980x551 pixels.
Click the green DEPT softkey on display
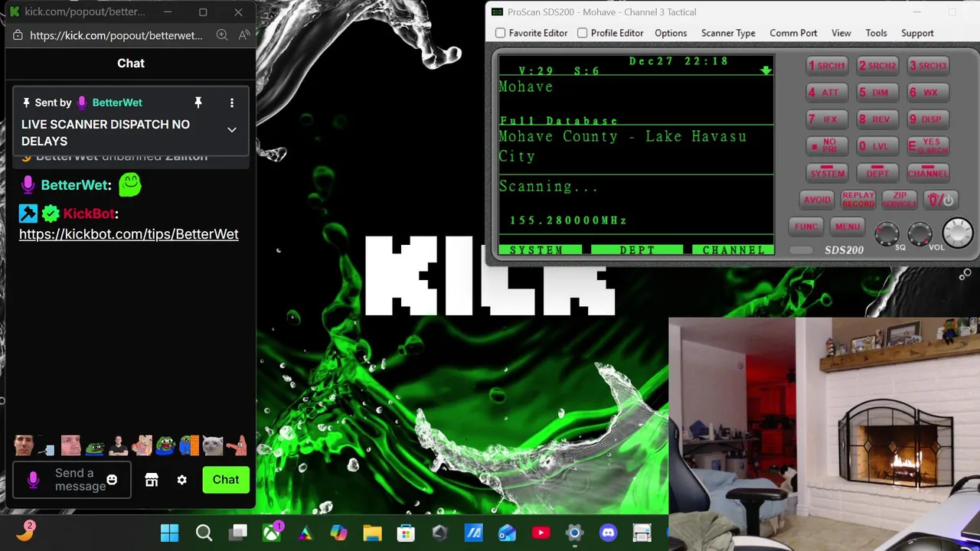(x=636, y=250)
